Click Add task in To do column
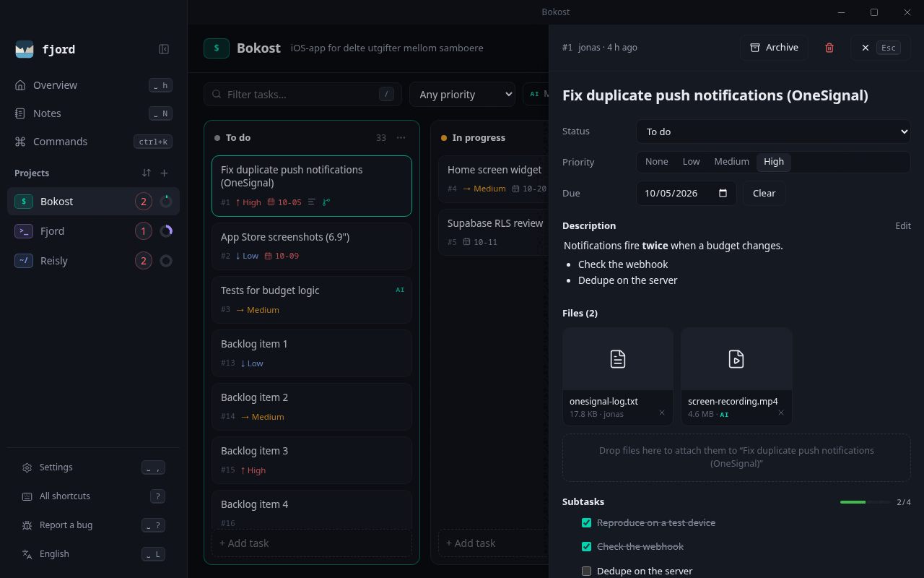The image size is (924, 578). point(312,543)
